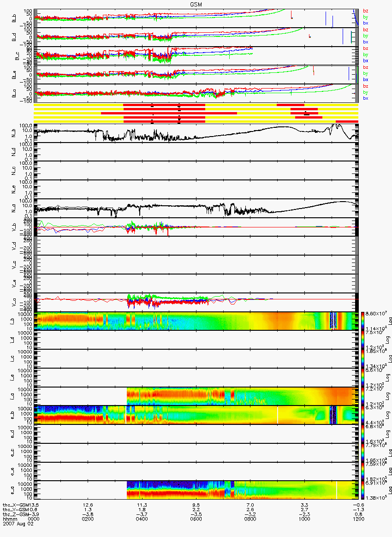Click the 11.3 X-GSM position value

[x=142, y=505]
